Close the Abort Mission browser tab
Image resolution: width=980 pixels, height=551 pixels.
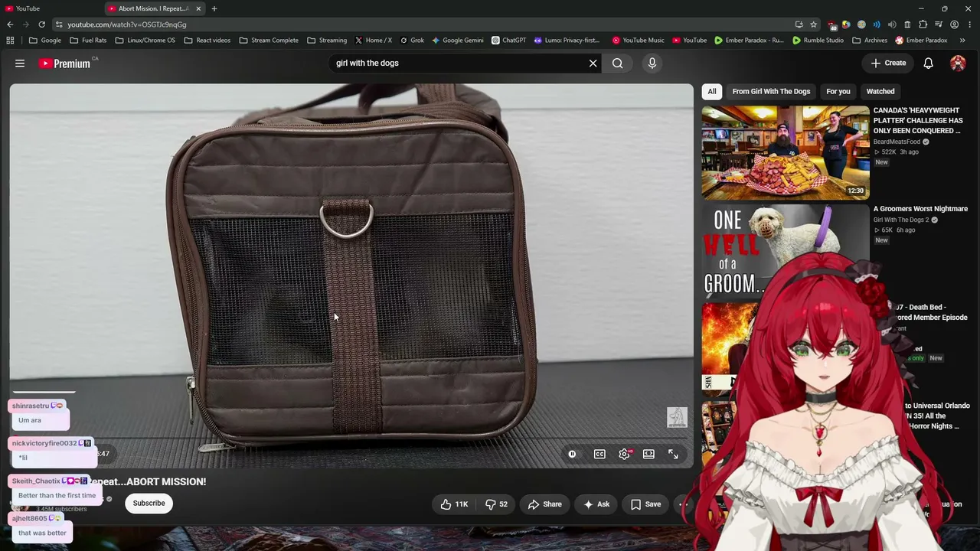tap(198, 8)
